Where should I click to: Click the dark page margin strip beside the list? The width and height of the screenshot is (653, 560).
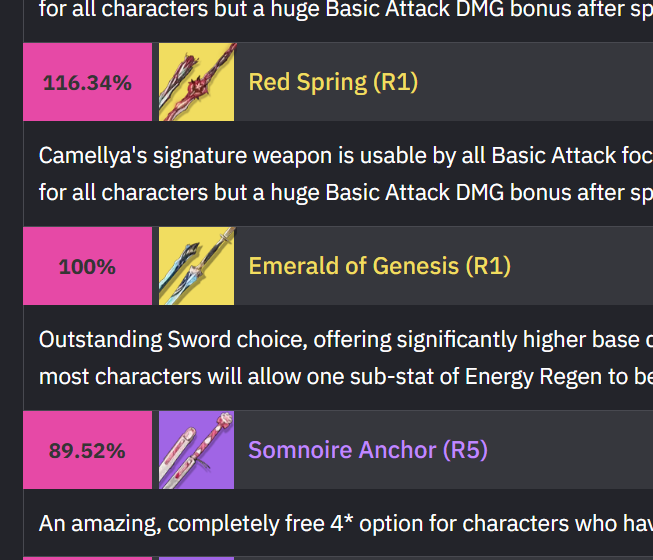pos(11,280)
